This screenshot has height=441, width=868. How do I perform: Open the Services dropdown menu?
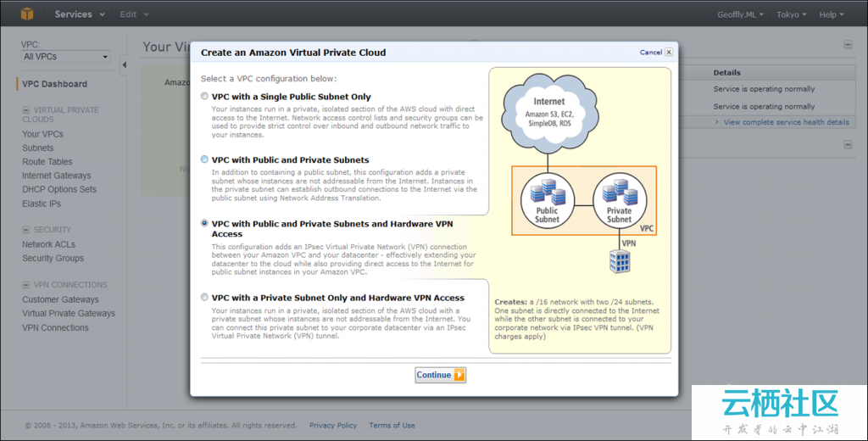80,14
